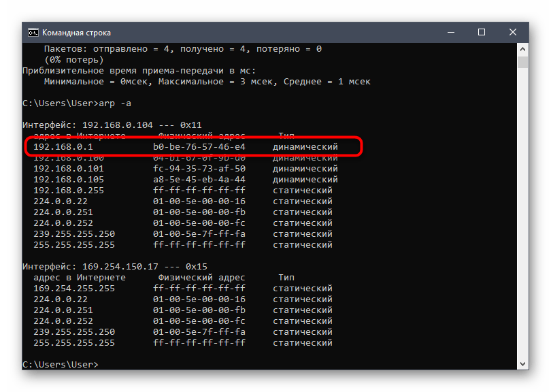Click the Command Prompt icon in title bar
This screenshot has width=551, height=392.
point(33,32)
